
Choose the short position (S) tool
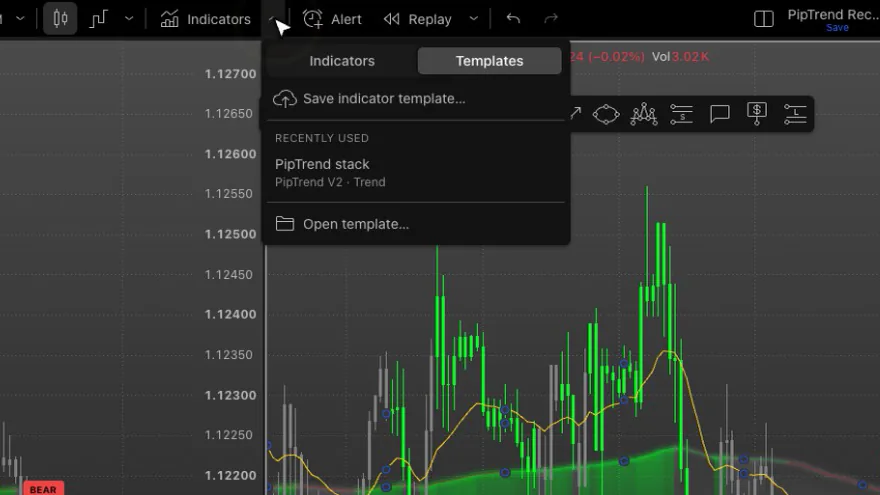(x=681, y=114)
